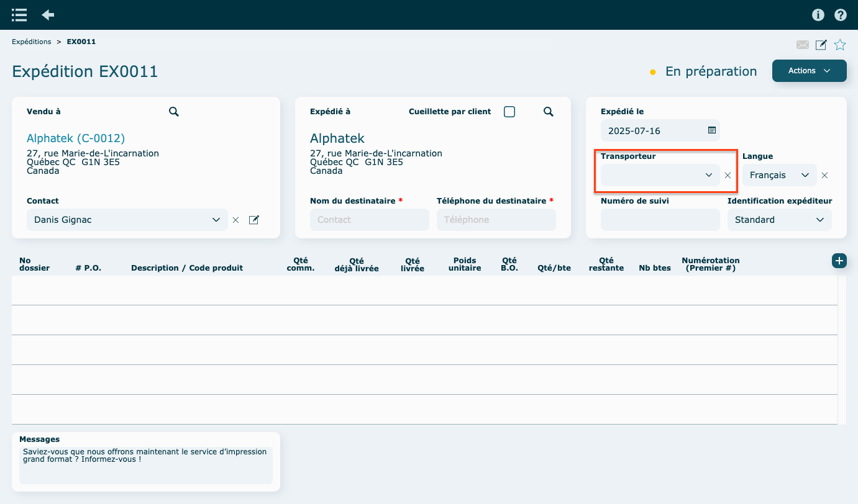Open the Actions menu button

(x=809, y=71)
